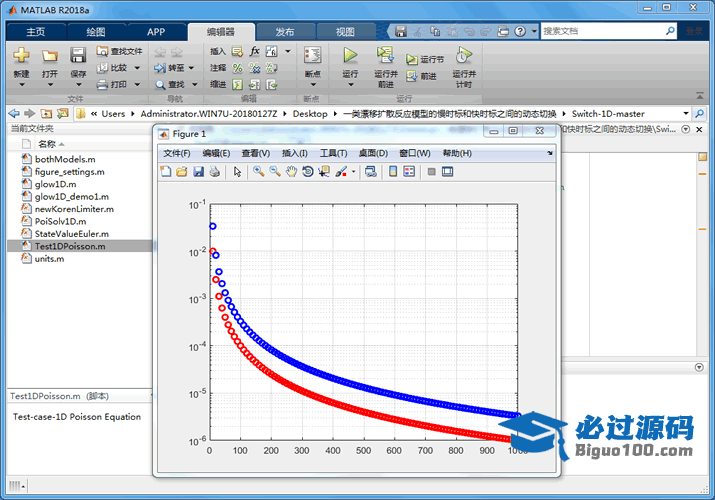Toggle the Insert Legend button
Viewport: 715px width, 500px height.
pos(409,172)
